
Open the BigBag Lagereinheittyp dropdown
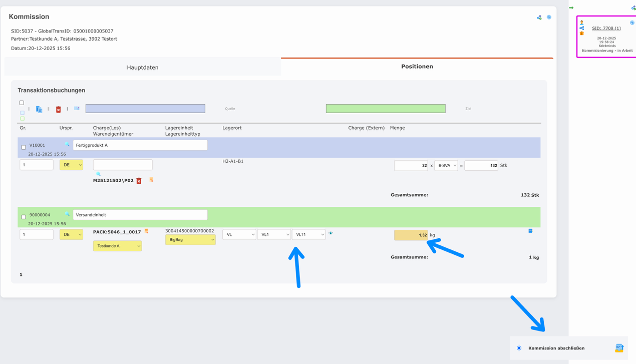click(x=190, y=239)
